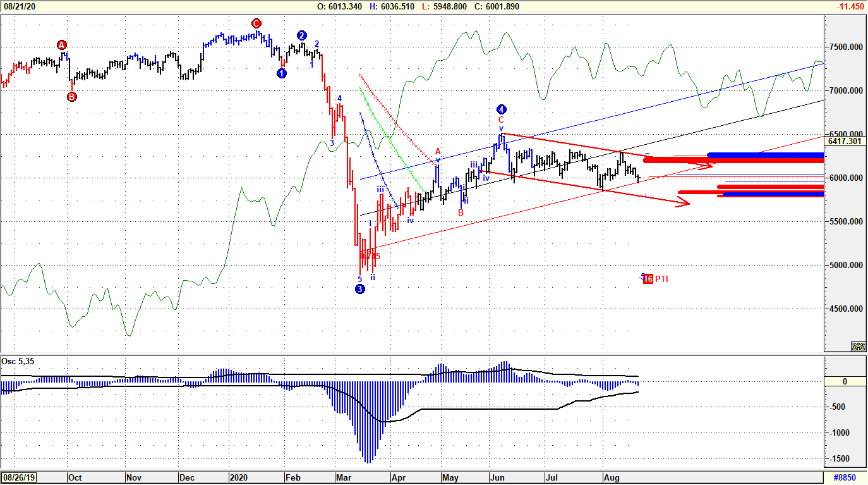868x485 pixels.
Task: Click the May label on time axis
Action: [450, 478]
